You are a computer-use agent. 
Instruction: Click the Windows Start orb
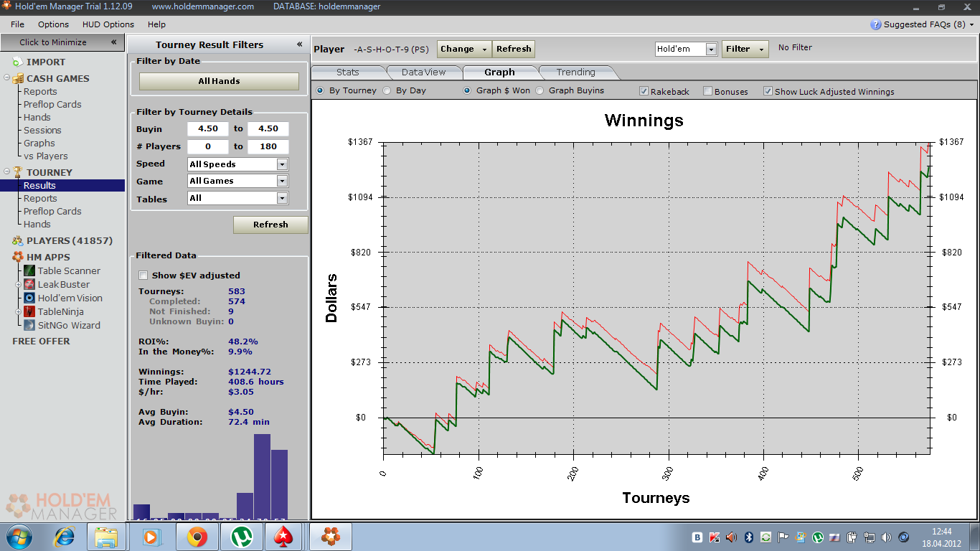tap(19, 537)
